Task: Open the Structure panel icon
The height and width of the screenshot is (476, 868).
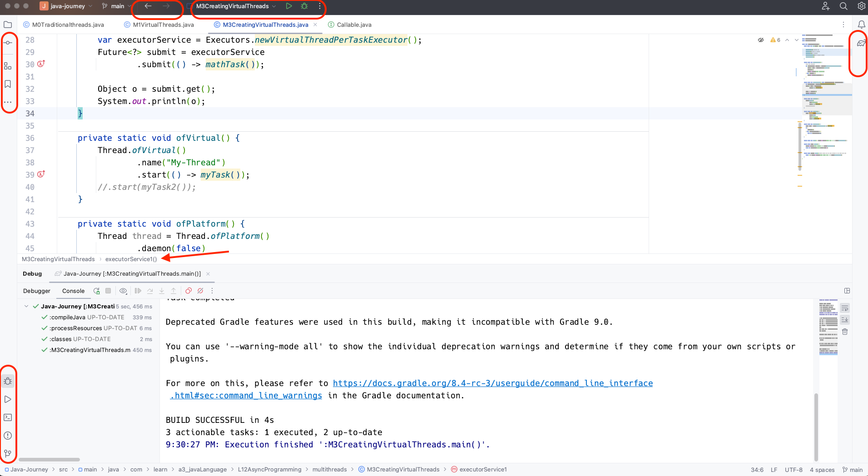Action: point(8,65)
